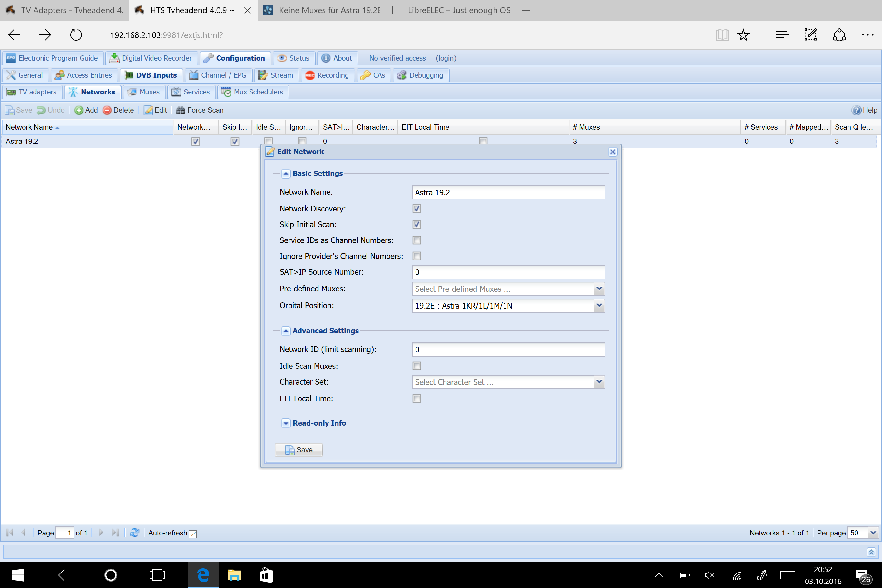Open Pre-defined Muxes dropdown
This screenshot has width=882, height=588.
coord(599,289)
